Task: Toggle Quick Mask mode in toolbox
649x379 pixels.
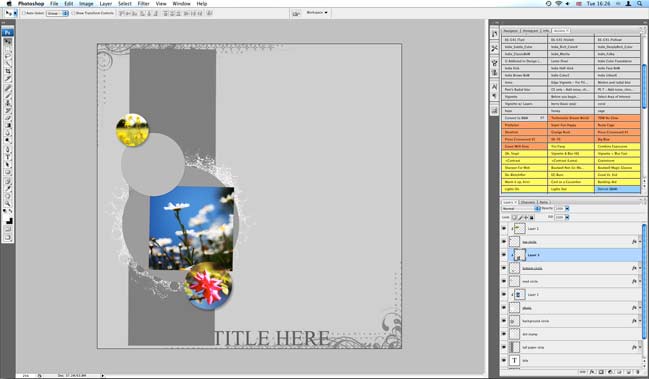Action: pyautogui.click(x=8, y=229)
